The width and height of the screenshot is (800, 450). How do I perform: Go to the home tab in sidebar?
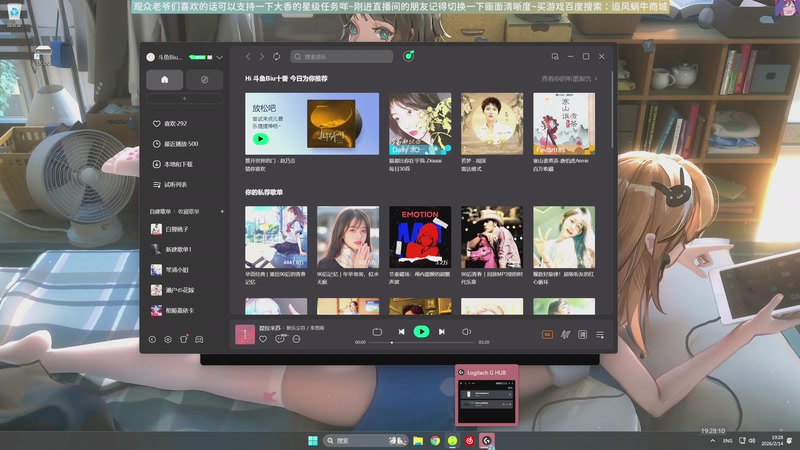(x=164, y=80)
